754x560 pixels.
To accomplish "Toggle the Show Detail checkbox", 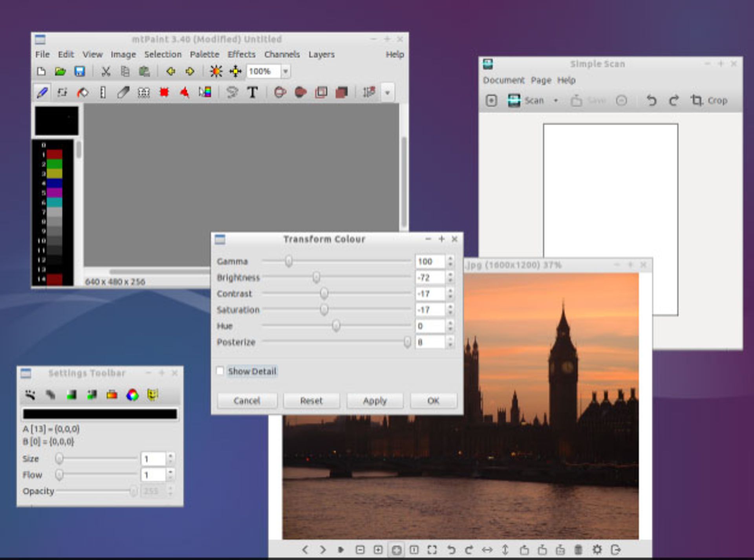I will point(220,371).
